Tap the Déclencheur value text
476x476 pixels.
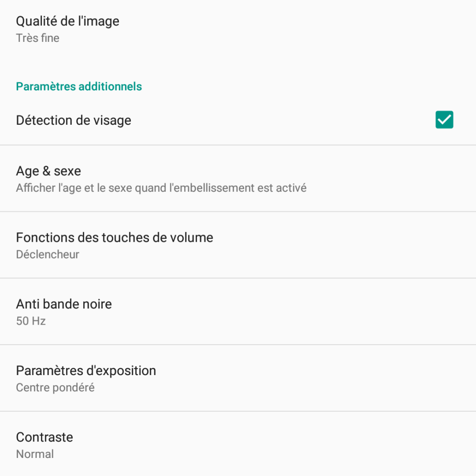pos(47,254)
